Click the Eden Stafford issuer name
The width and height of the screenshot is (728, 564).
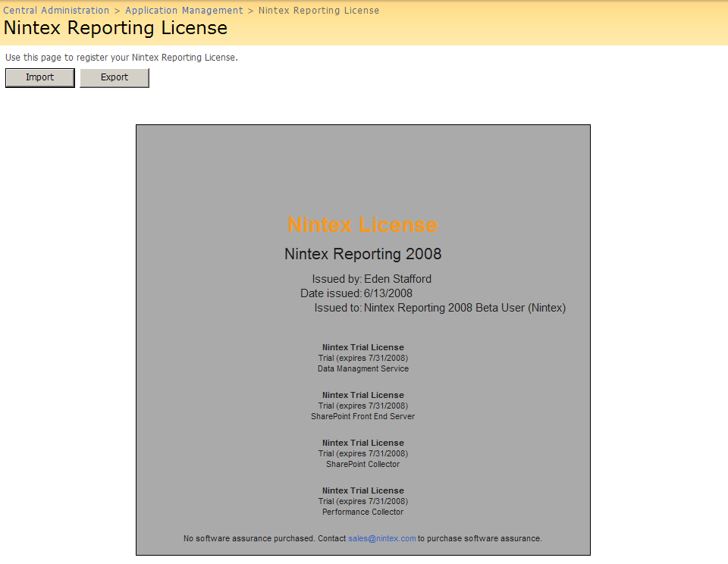click(397, 279)
